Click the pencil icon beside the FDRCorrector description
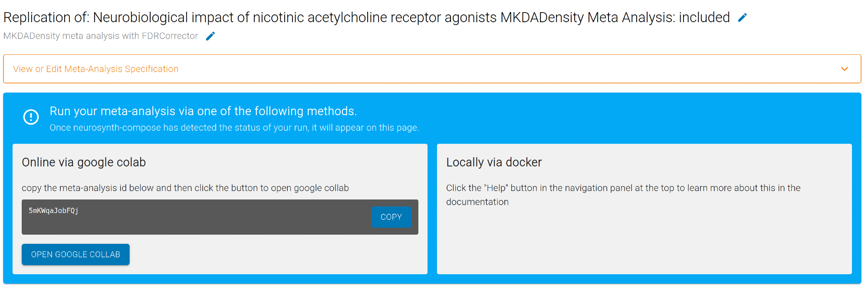This screenshot has width=868, height=299. pyautogui.click(x=210, y=36)
